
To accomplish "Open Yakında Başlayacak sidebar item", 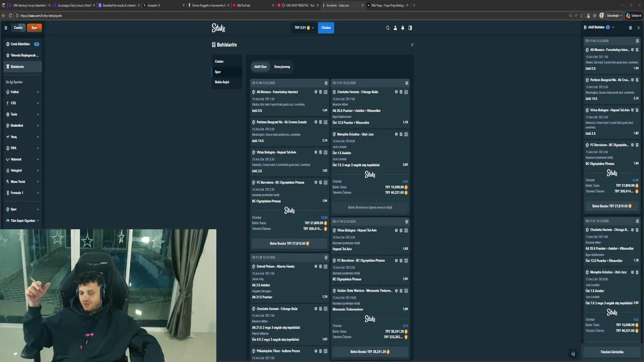I will point(22,55).
